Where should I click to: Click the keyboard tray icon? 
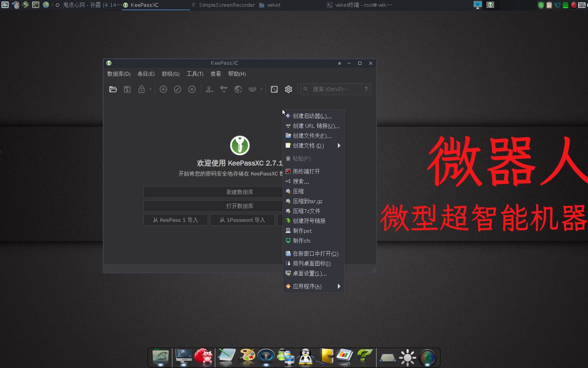click(x=582, y=5)
